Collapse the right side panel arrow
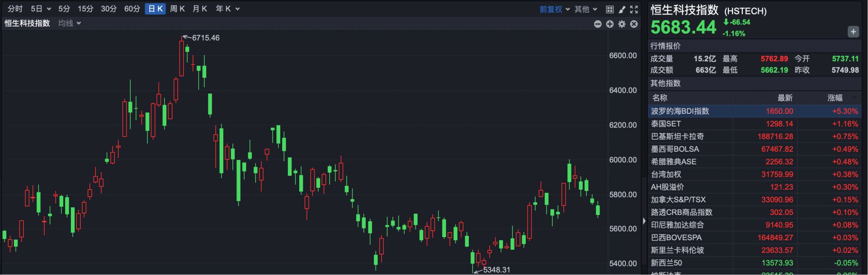Viewport: 868px width, 275px height. [x=644, y=221]
